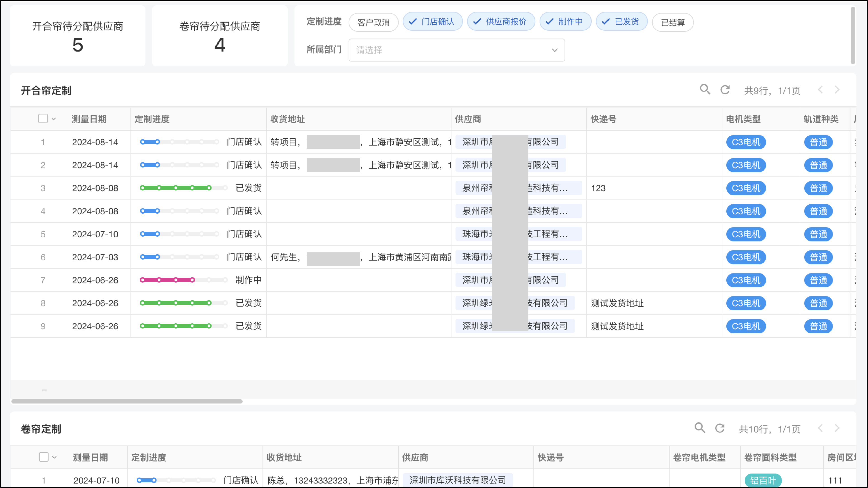The image size is (868, 488).
Task: Click 卷帘电机类型 column header
Action: point(699,457)
